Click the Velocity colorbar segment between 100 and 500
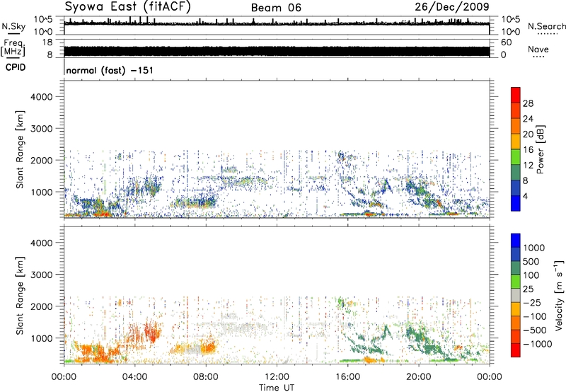566x392 pixels. tap(516, 268)
